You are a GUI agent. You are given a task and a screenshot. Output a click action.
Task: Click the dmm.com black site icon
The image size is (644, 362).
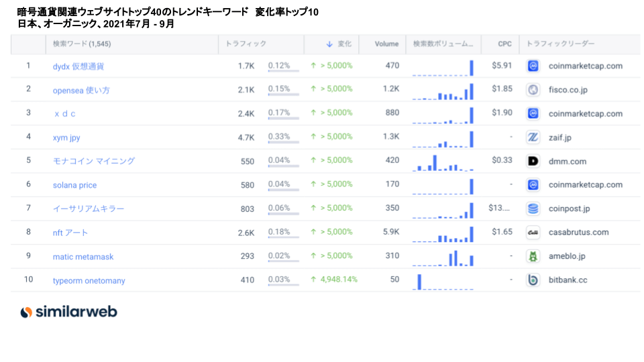tap(533, 161)
